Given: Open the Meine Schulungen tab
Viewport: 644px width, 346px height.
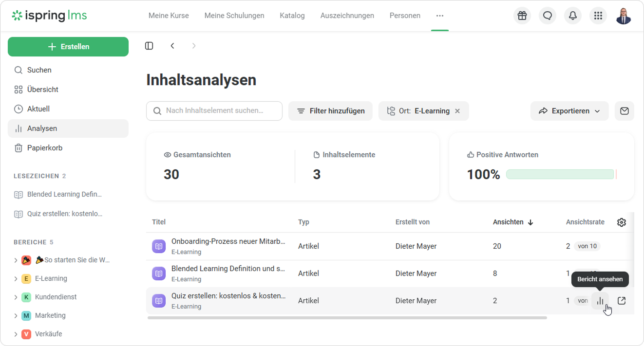Looking at the screenshot, I should (x=234, y=16).
